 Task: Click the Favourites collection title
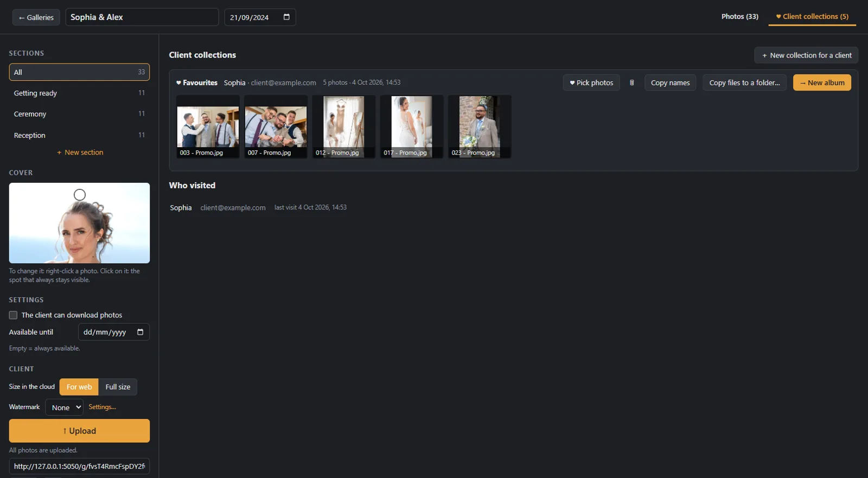click(x=197, y=82)
